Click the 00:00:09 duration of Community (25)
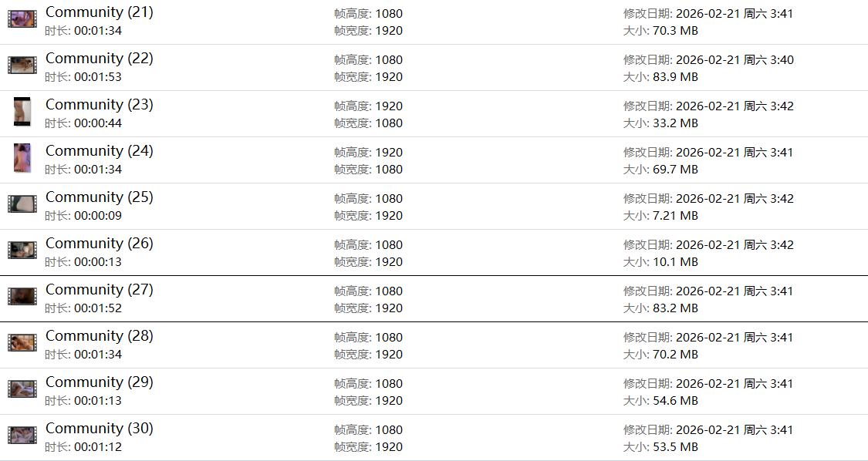This screenshot has width=868, height=461. coord(97,216)
